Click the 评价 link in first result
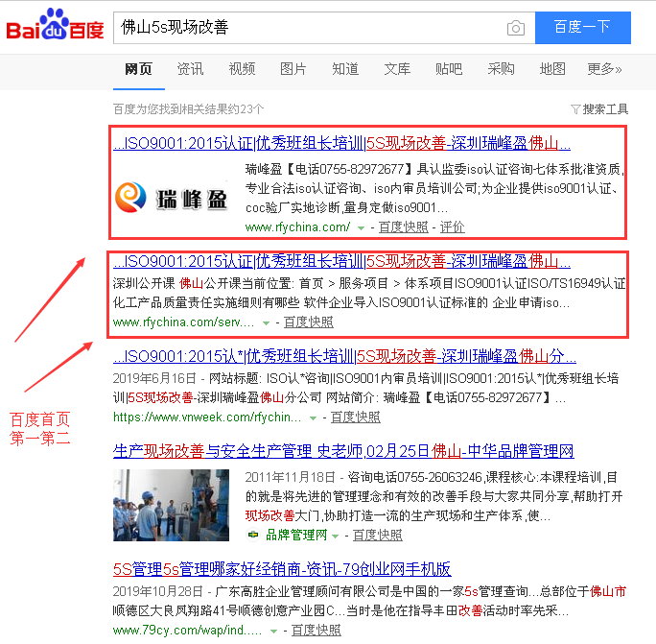This screenshot has height=644, width=656. tap(452, 227)
